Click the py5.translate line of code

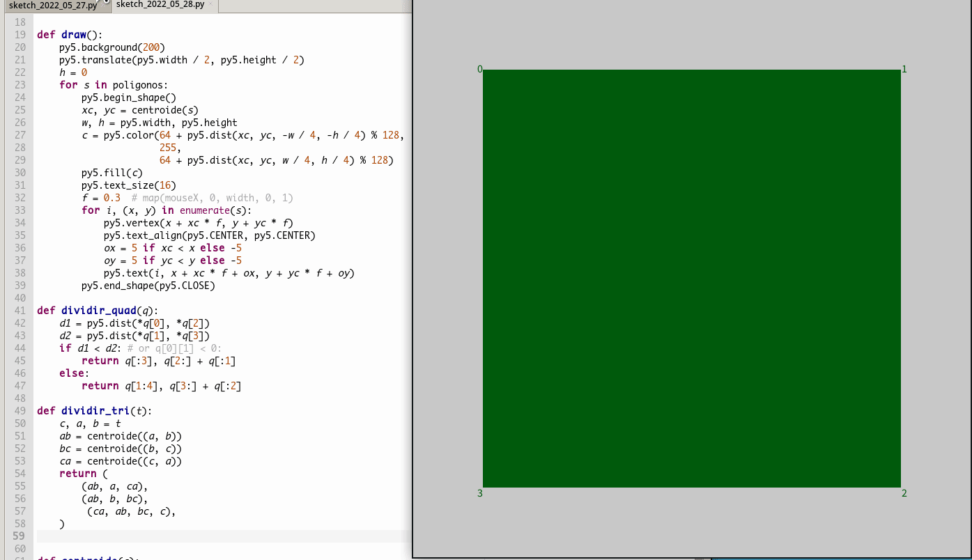[182, 60]
